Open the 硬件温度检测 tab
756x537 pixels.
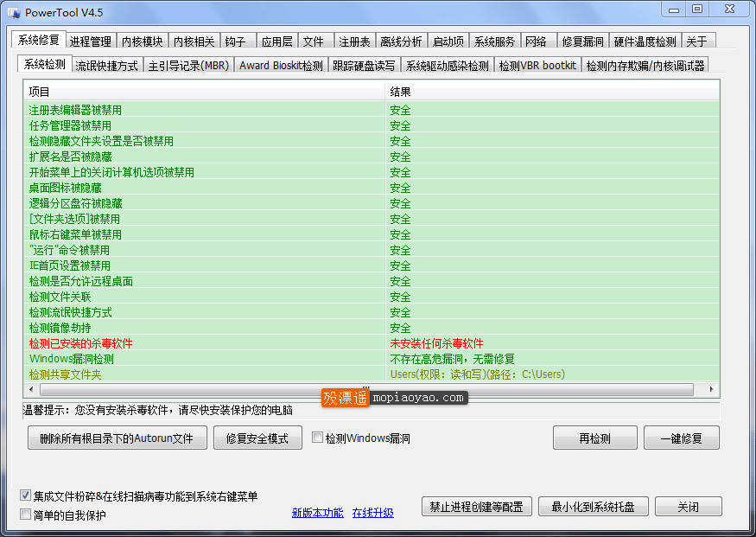click(x=645, y=42)
